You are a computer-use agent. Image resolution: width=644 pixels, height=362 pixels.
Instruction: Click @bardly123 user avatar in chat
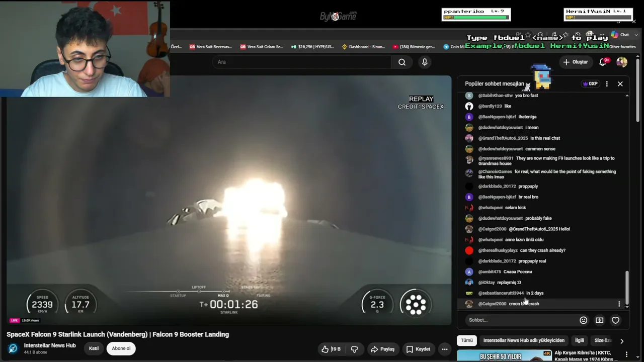tap(469, 106)
